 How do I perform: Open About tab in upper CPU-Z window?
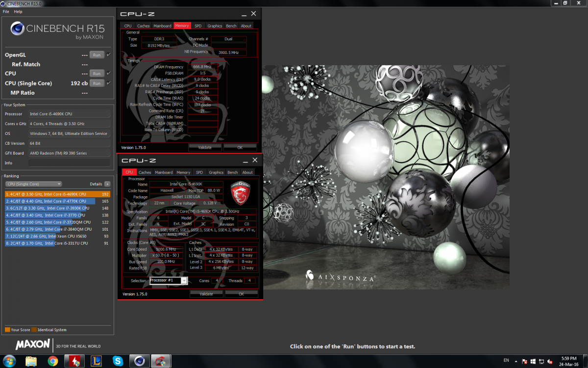pyautogui.click(x=246, y=26)
